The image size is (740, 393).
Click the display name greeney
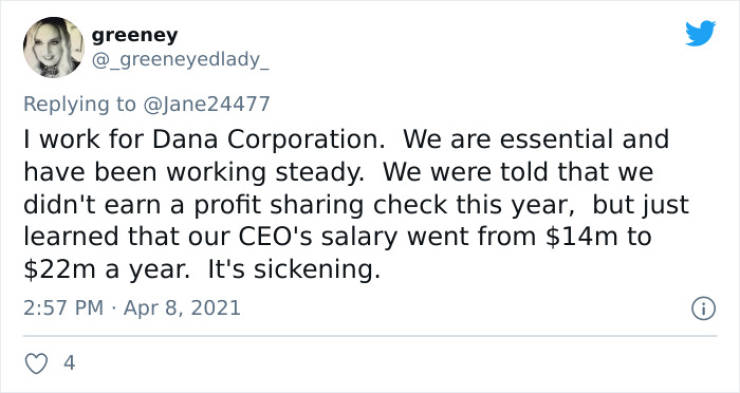[x=135, y=35]
